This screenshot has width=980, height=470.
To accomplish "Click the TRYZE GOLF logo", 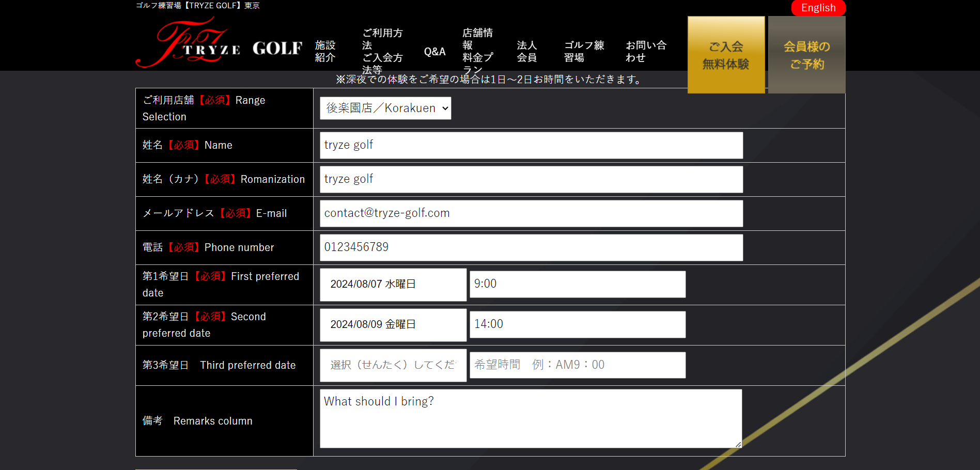I will pyautogui.click(x=219, y=42).
